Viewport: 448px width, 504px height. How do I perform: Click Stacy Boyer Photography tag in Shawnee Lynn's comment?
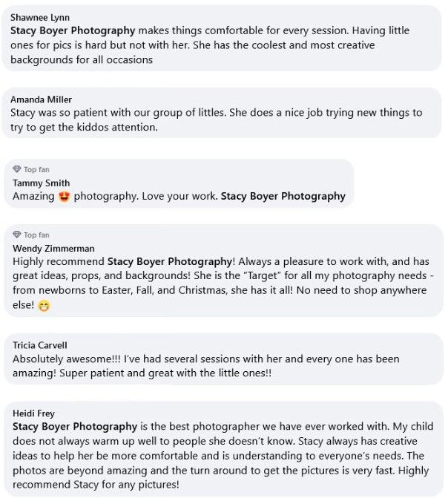[73, 31]
